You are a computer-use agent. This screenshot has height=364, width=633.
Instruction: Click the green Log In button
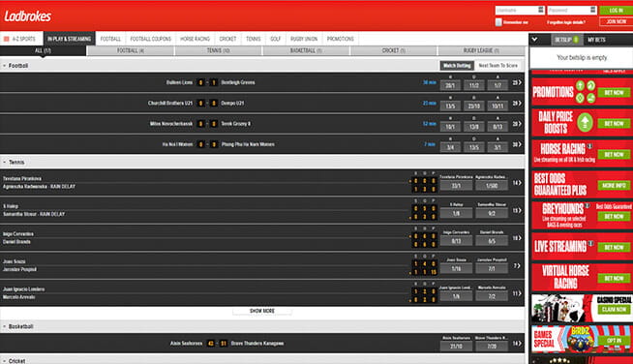pyautogui.click(x=616, y=10)
